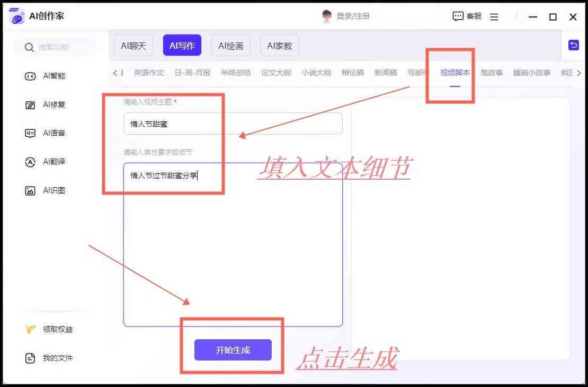This screenshot has width=588, height=387.
Task: Open 我的文件 in the sidebar
Action: (49, 358)
